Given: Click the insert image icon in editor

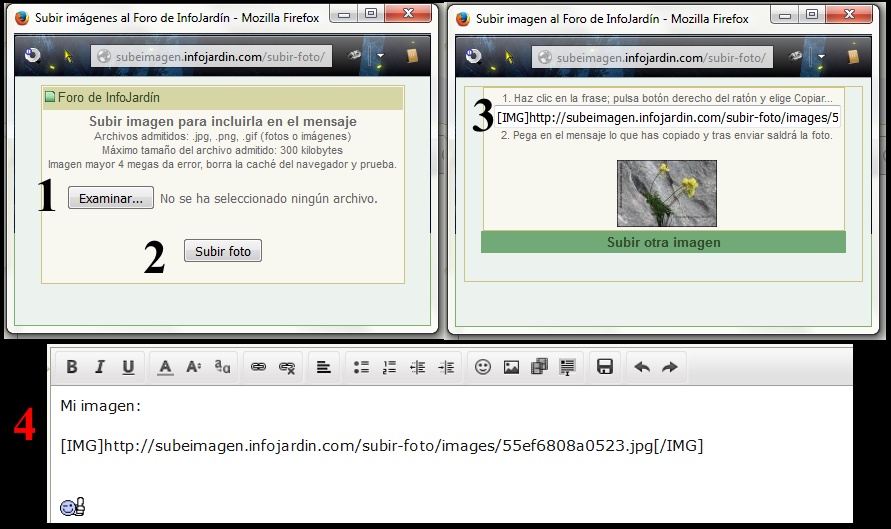Looking at the screenshot, I should click(511, 367).
